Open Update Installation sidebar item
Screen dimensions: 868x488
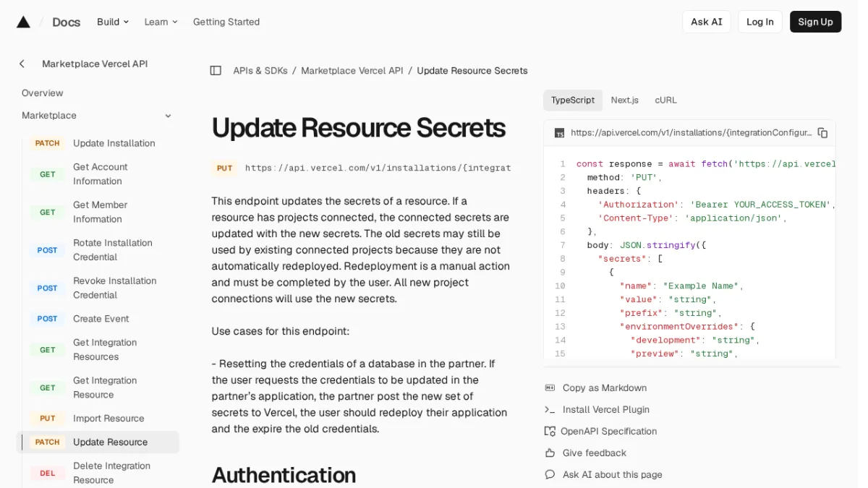114,143
